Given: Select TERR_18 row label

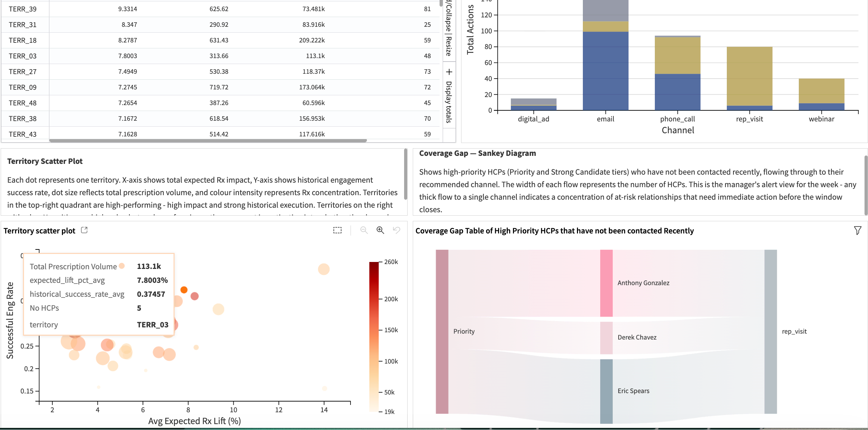Looking at the screenshot, I should (x=23, y=40).
